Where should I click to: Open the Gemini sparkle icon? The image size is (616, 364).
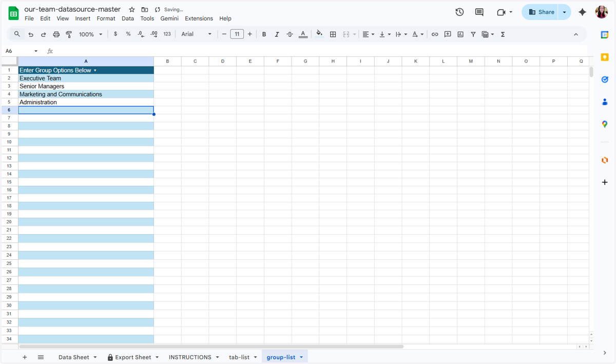coord(582,12)
